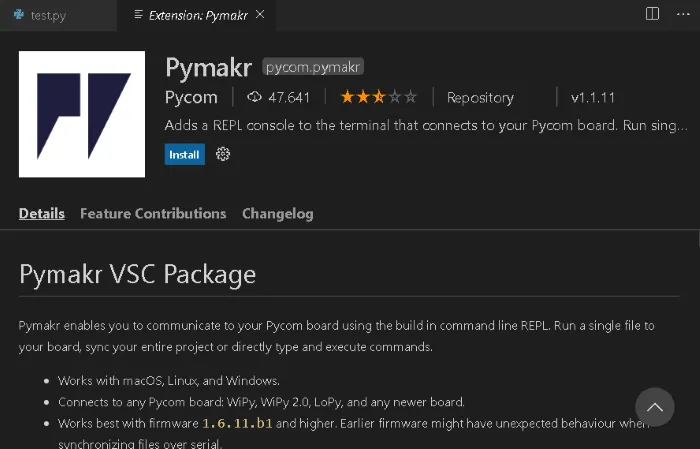This screenshot has width=700, height=449.
Task: Open the extension Manage gear menu
Action: point(224,155)
